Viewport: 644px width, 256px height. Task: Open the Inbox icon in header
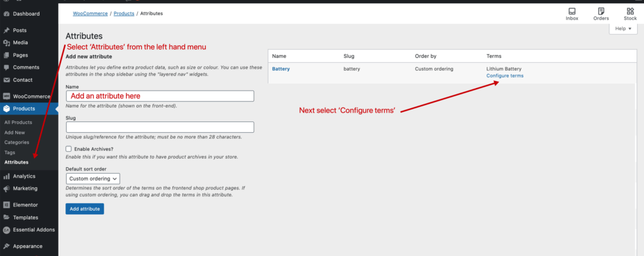pyautogui.click(x=572, y=14)
